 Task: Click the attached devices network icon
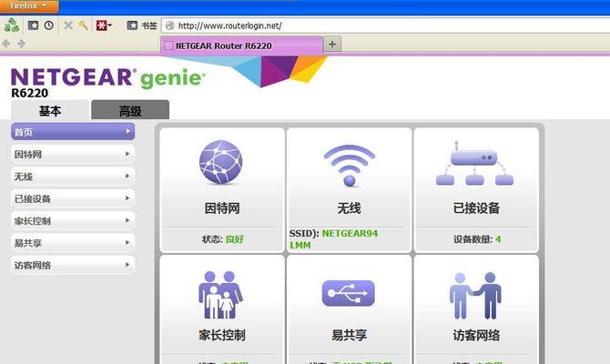474,163
